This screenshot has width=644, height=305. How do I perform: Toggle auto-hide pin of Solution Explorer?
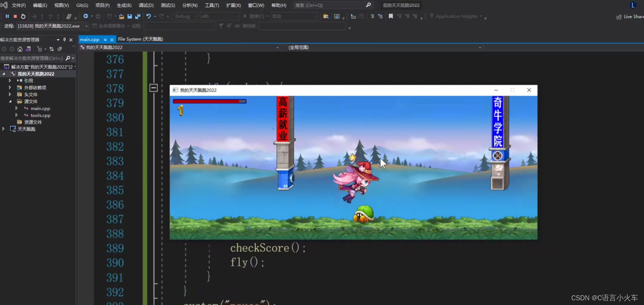pos(64,40)
